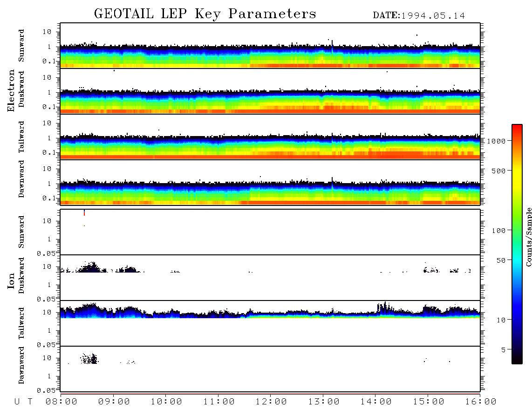Image resolution: width=532 pixels, height=410 pixels.
Task: Click the "08:00" time tick label
Action: pos(61,402)
